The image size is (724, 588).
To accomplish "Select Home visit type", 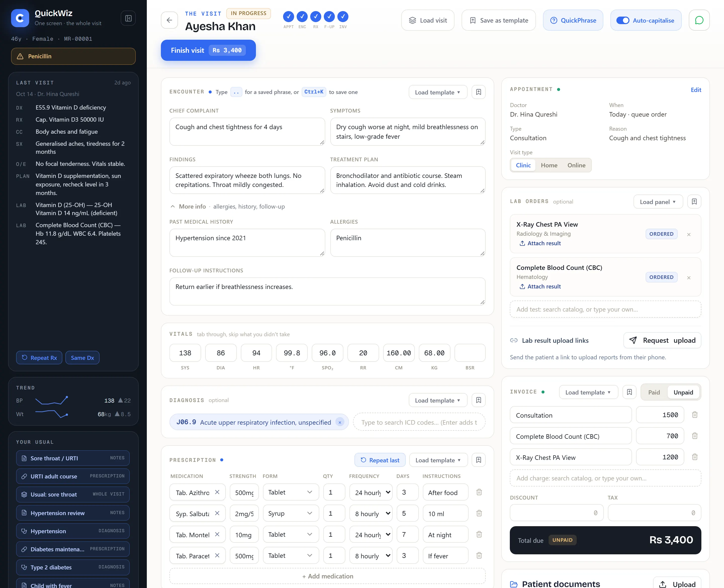I will pos(549,165).
